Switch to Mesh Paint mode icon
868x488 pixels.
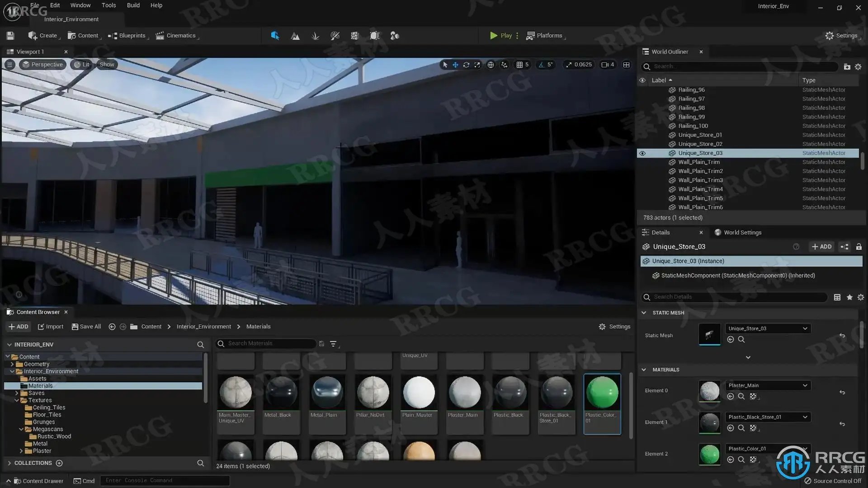pyautogui.click(x=335, y=36)
